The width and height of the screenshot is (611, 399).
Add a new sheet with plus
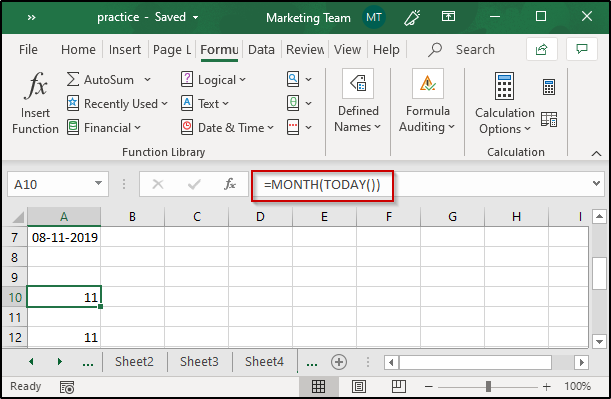click(339, 362)
